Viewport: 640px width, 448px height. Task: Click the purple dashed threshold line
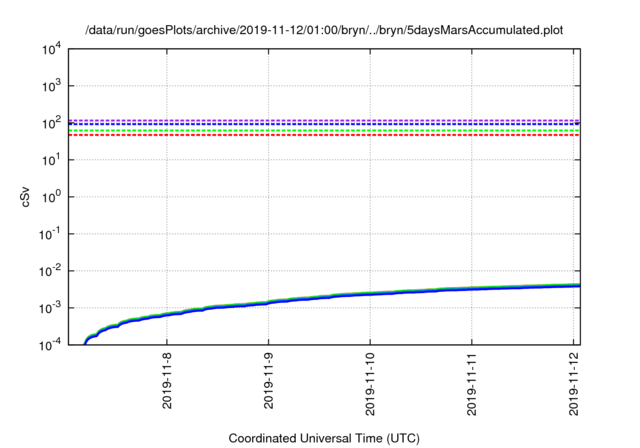(324, 120)
